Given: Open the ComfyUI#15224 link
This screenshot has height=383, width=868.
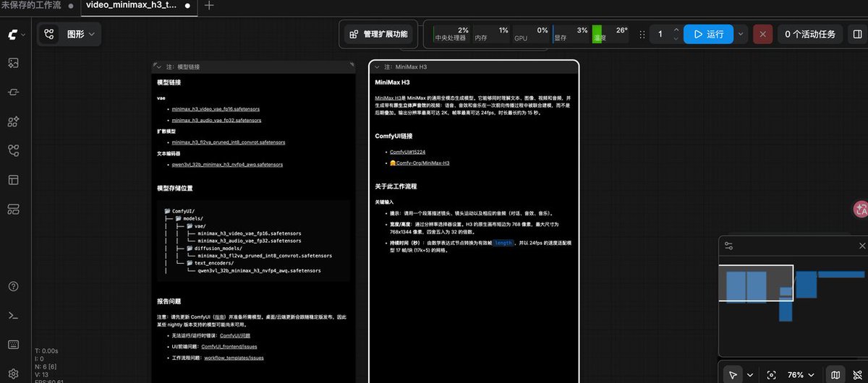Looking at the screenshot, I should click(407, 152).
